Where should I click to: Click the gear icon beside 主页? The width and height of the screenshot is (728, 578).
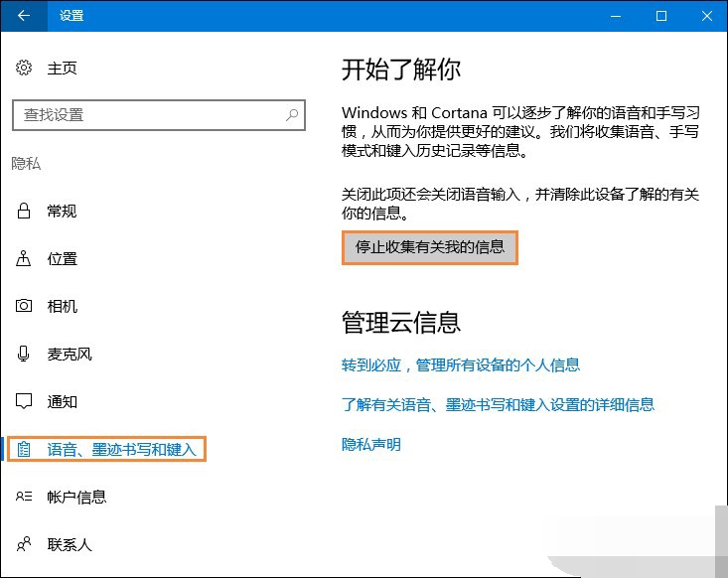coord(24,68)
